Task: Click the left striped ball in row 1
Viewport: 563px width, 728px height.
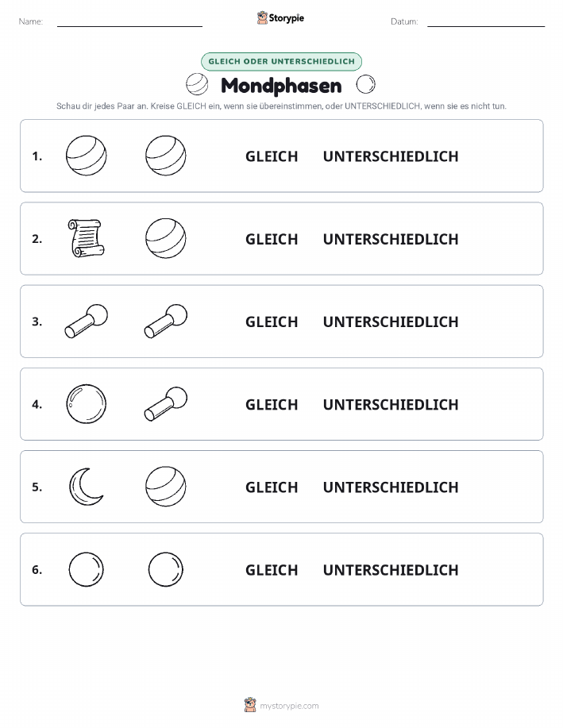Action: pos(87,156)
